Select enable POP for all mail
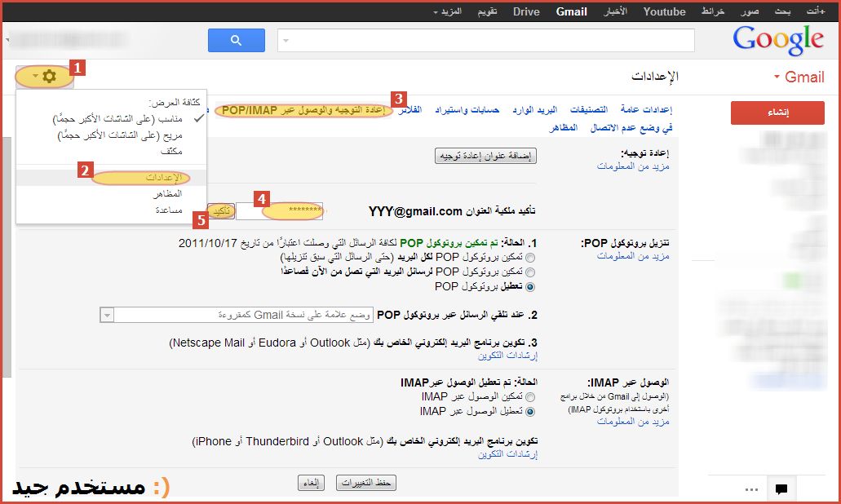841x504 pixels. [530, 258]
